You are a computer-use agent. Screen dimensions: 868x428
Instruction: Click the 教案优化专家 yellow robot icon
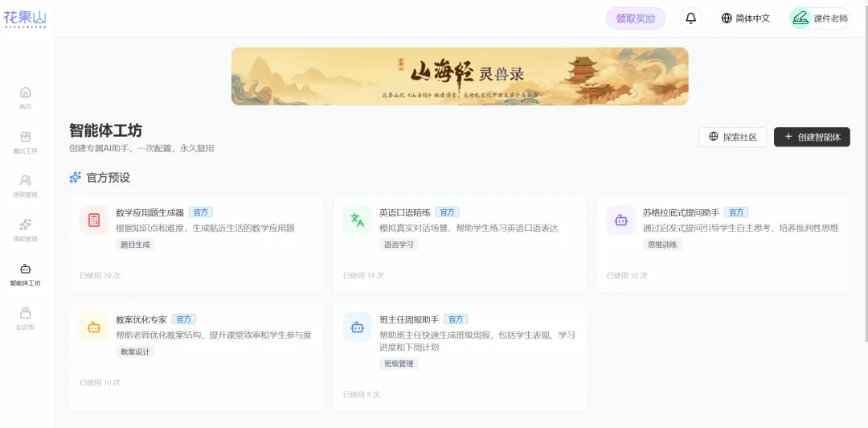coord(94,327)
